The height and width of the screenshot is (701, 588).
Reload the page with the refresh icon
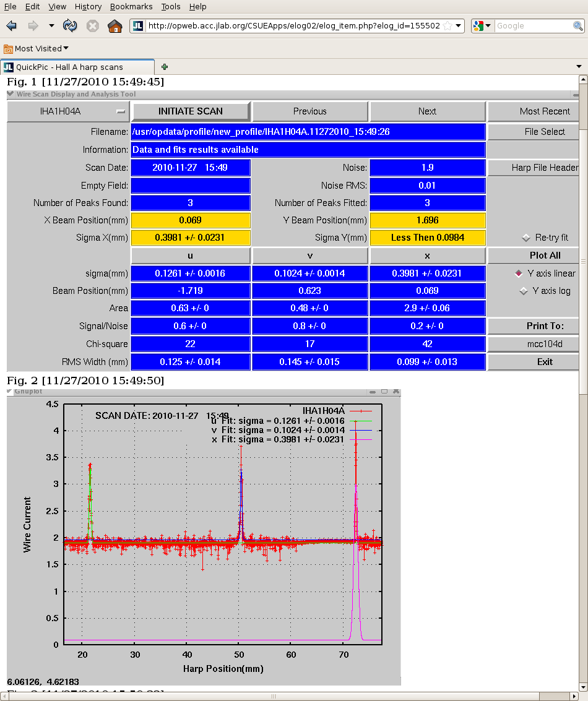tap(70, 26)
